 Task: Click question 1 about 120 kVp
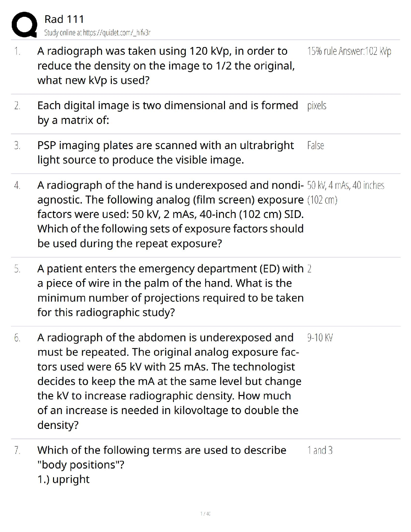(166, 65)
